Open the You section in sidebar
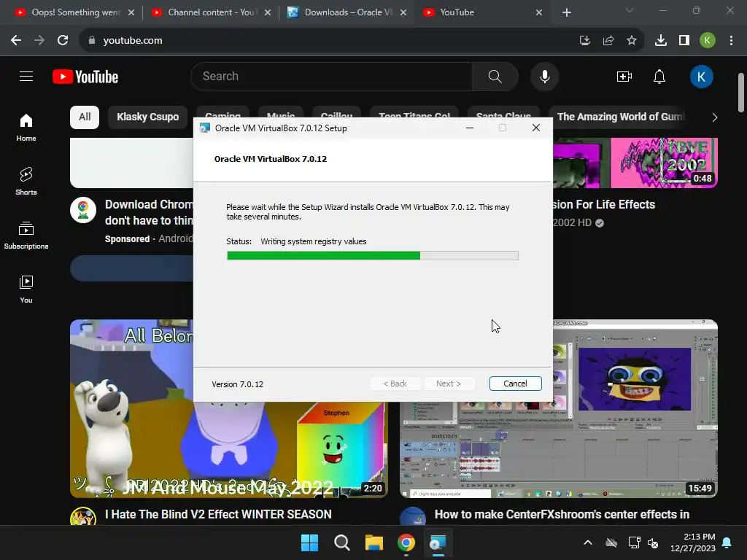747x560 pixels. (26, 289)
